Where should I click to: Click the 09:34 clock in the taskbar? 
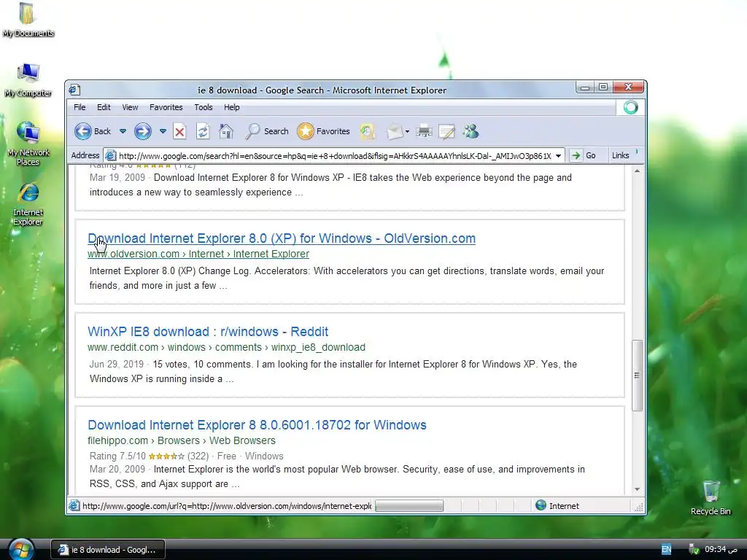[721, 549]
